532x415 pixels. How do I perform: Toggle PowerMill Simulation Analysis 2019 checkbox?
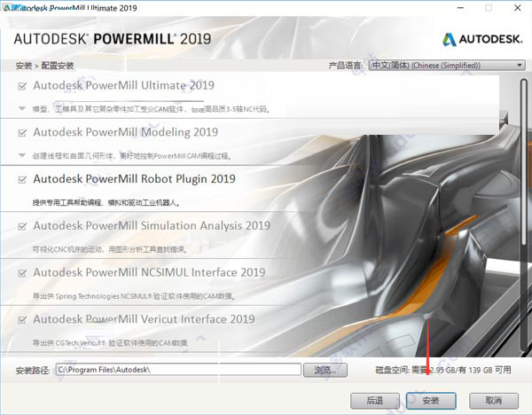point(22,226)
